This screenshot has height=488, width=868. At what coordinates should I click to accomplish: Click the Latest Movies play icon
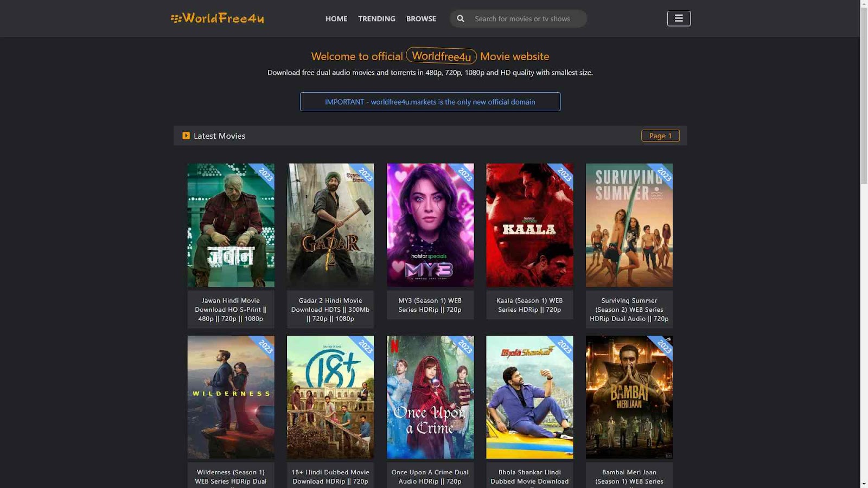tap(186, 136)
